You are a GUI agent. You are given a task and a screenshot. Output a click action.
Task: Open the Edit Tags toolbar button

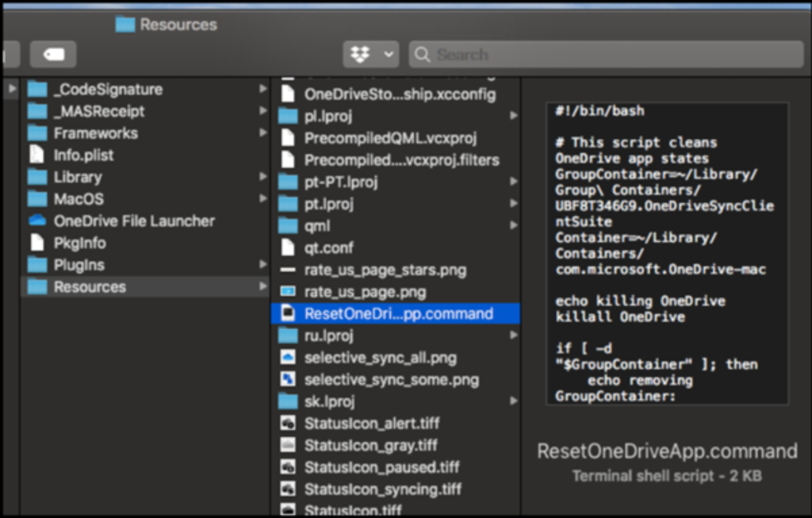53,55
